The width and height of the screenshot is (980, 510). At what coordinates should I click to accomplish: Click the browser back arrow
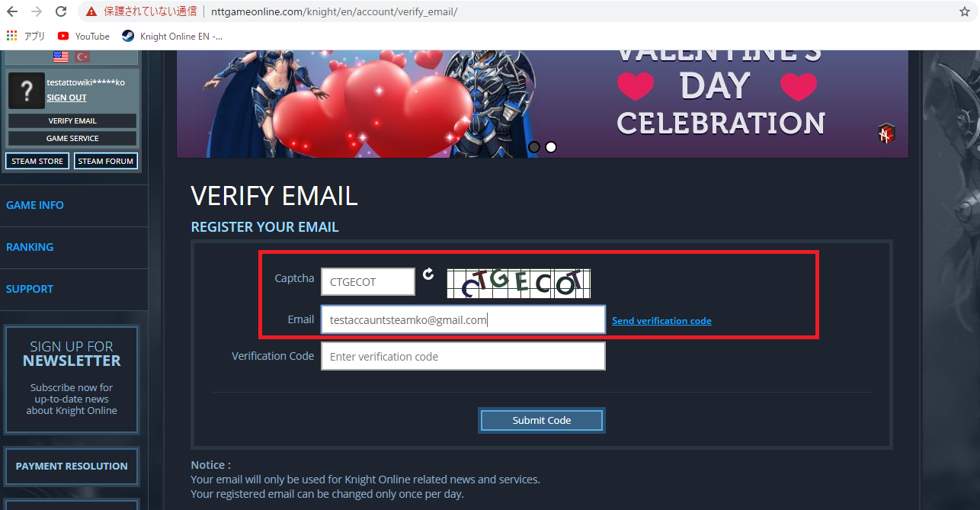(11, 11)
